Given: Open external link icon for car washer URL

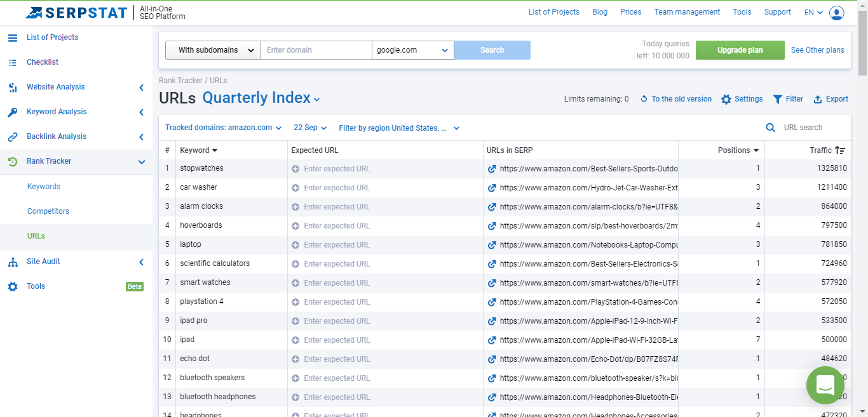Looking at the screenshot, I should (492, 188).
